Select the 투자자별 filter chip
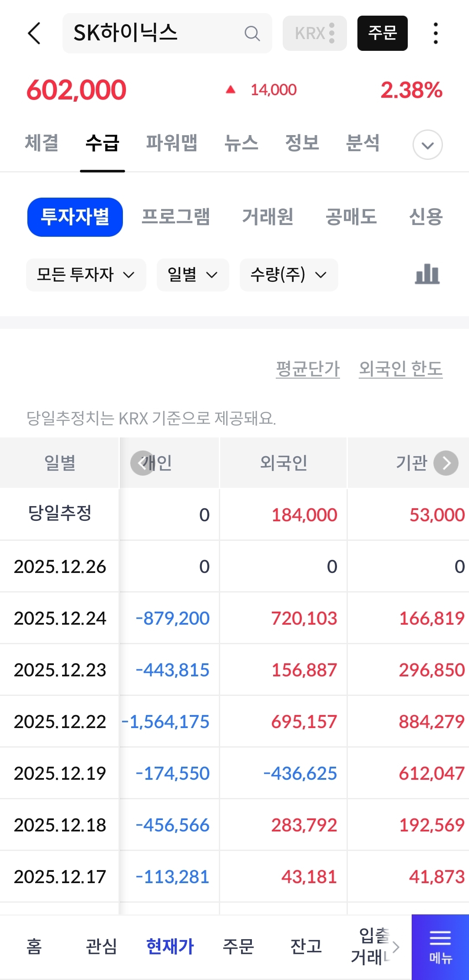This screenshot has height=980, width=469. click(75, 217)
